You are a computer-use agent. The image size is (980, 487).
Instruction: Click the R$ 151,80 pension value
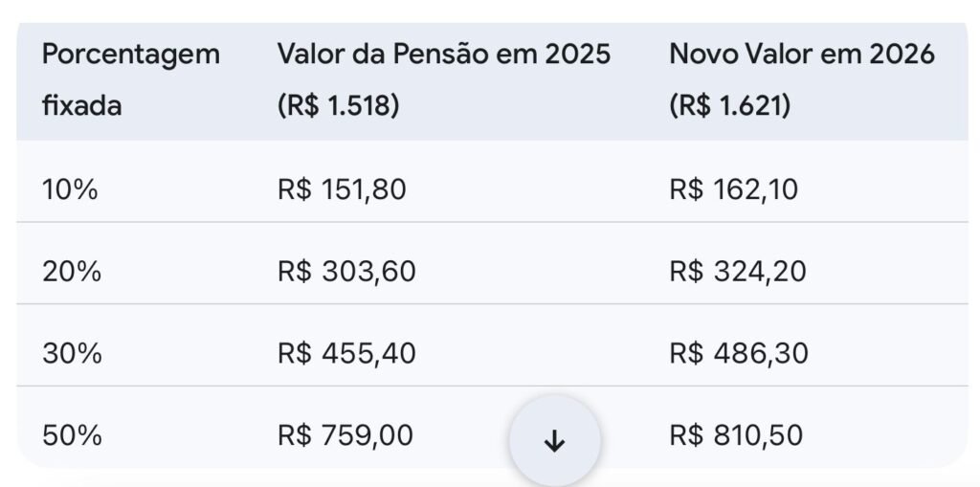click(x=342, y=189)
